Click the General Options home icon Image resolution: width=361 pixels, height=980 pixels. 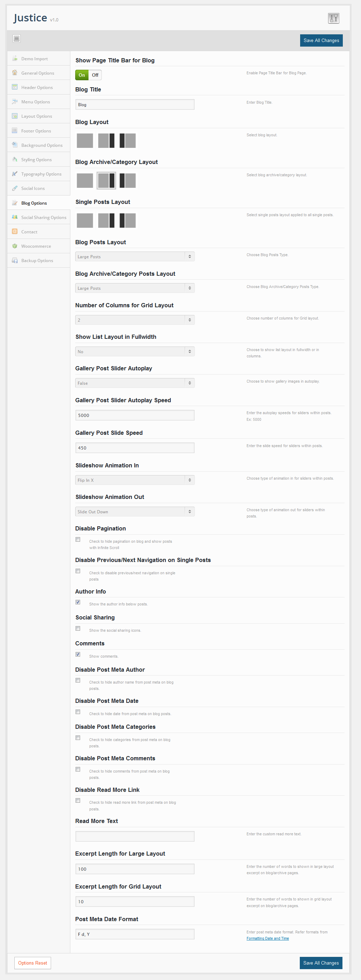(15, 73)
